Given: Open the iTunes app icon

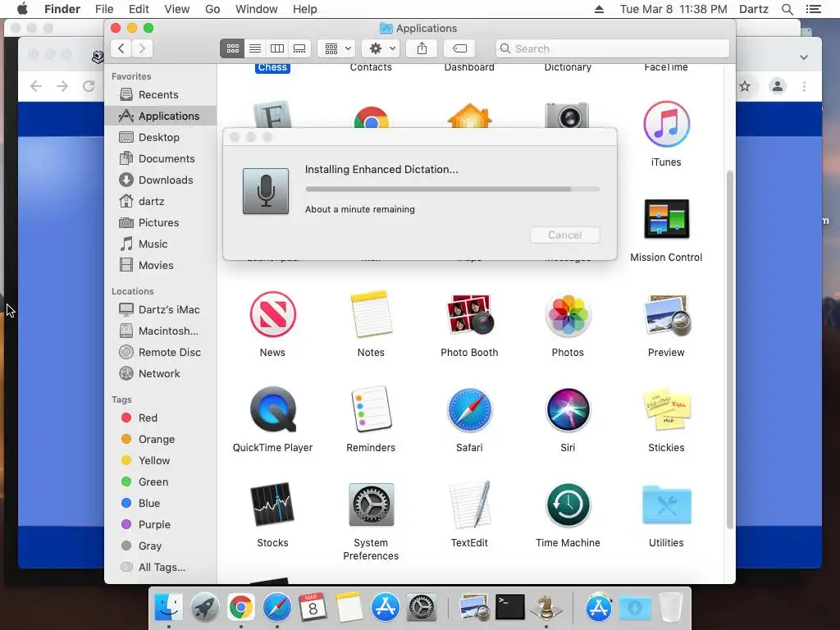Looking at the screenshot, I should coord(666,125).
